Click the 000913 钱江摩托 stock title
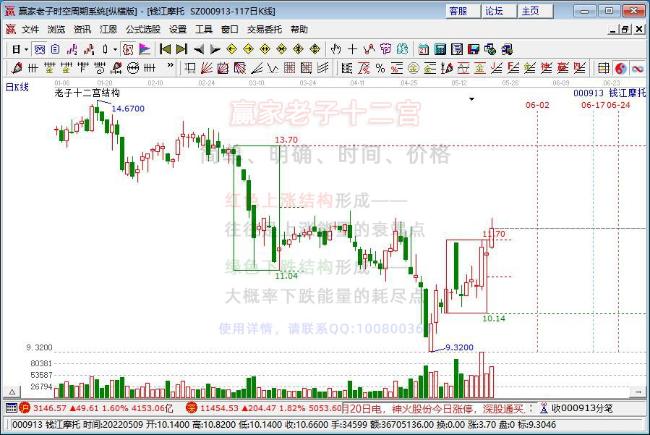Screen dimensions: 650x435 pos(609,93)
